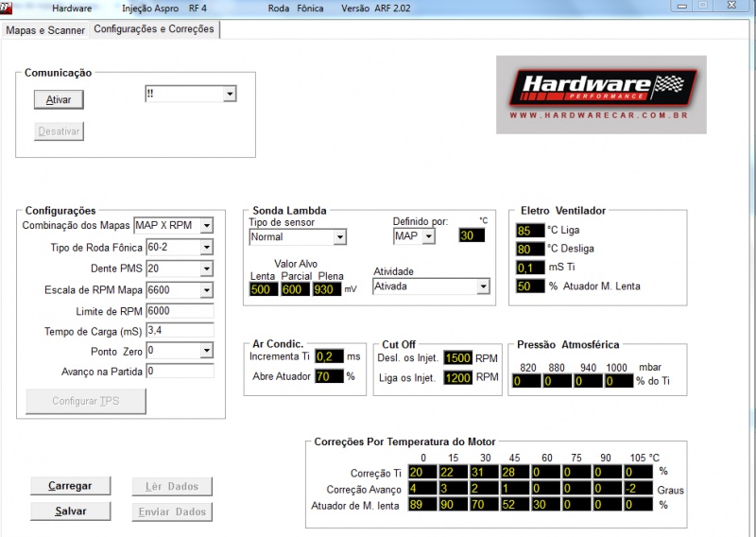Expand the Definido por dropdown
This screenshot has height=537, width=756.
[x=429, y=236]
